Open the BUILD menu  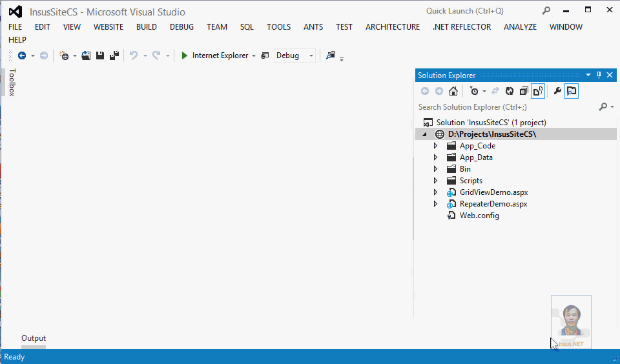click(x=147, y=27)
